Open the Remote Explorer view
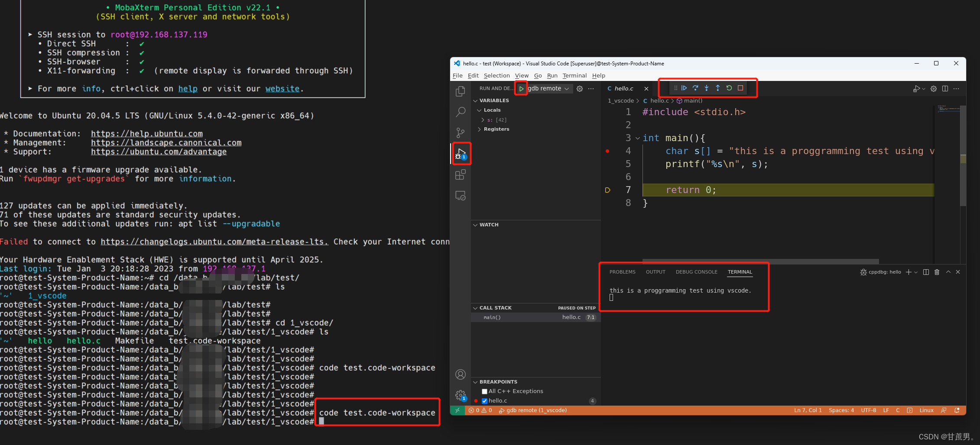The width and height of the screenshot is (980, 445). 460,196
